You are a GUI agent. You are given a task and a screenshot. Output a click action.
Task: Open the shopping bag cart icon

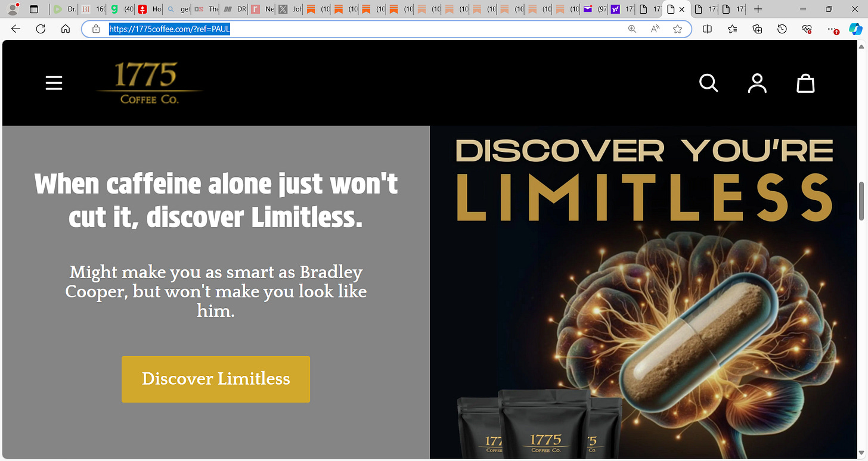point(805,83)
